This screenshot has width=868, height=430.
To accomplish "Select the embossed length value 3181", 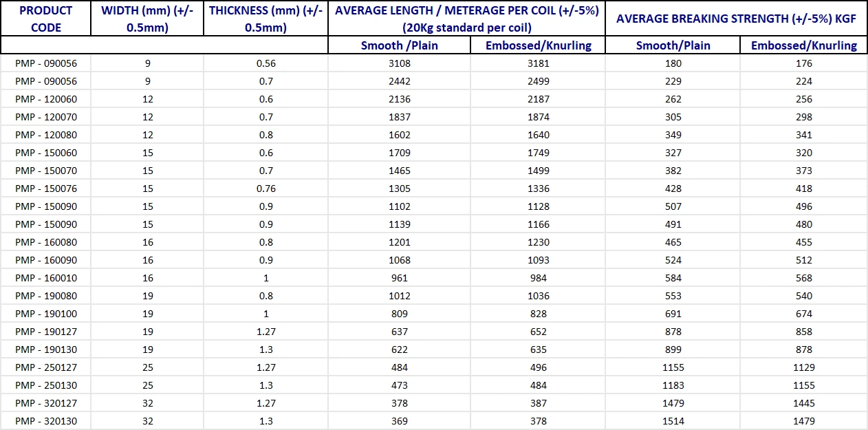I will click(x=538, y=63).
